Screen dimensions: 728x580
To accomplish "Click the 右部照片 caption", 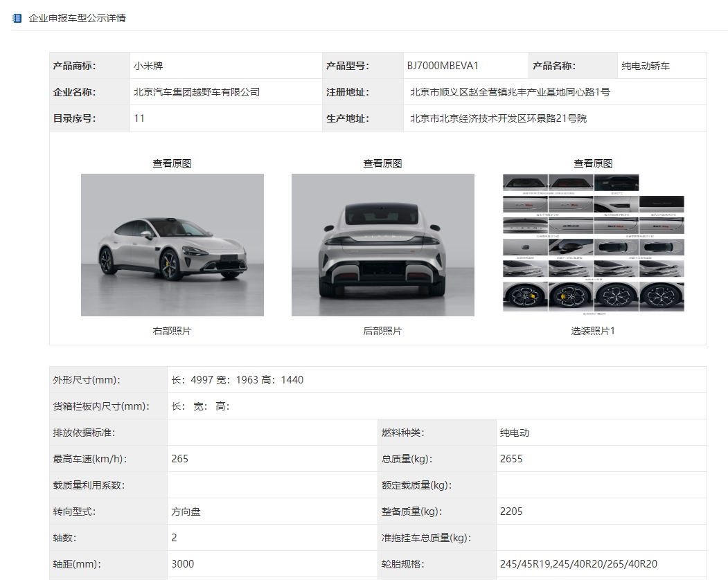I will coord(172,331).
